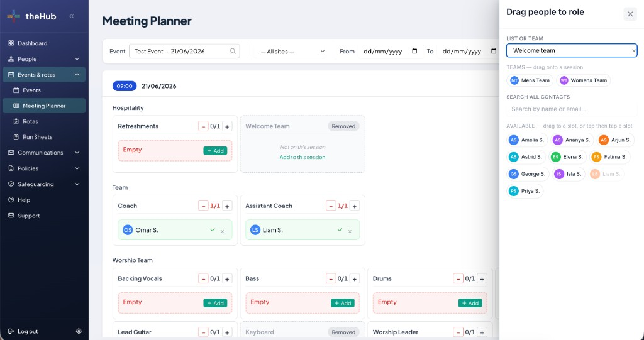Select Isla S. from available people
This screenshot has width=644, height=340.
(x=569, y=174)
